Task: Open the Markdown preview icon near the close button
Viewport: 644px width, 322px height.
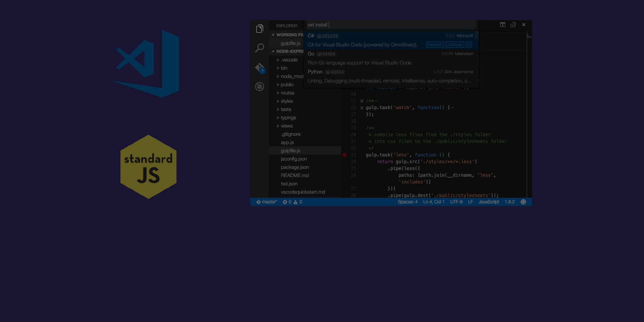Action: tap(514, 24)
